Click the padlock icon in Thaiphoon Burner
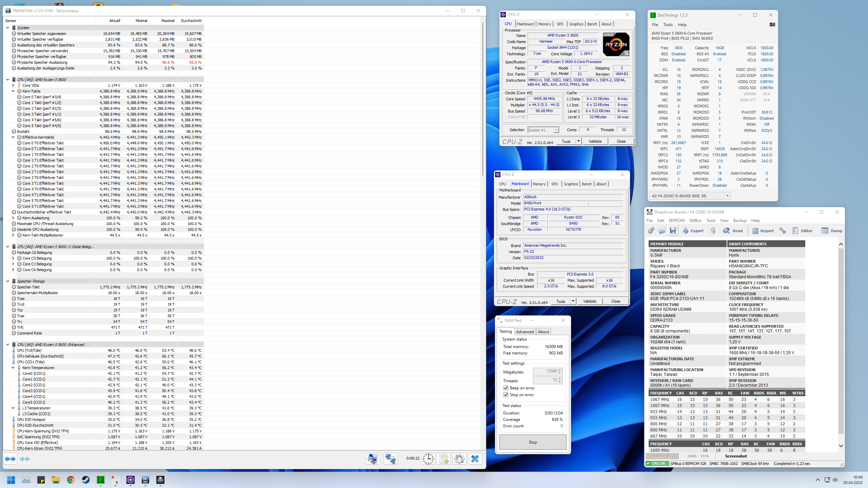Viewport: 868px width, 488px height. click(713, 230)
